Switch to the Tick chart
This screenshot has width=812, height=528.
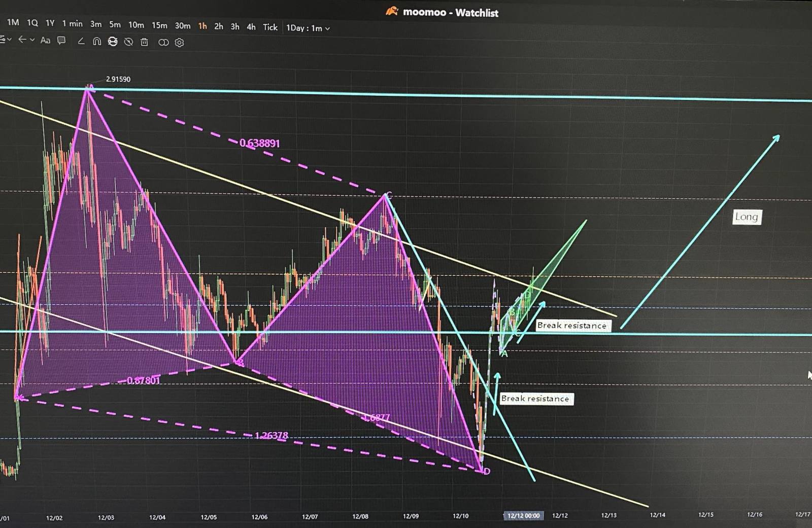click(x=270, y=27)
